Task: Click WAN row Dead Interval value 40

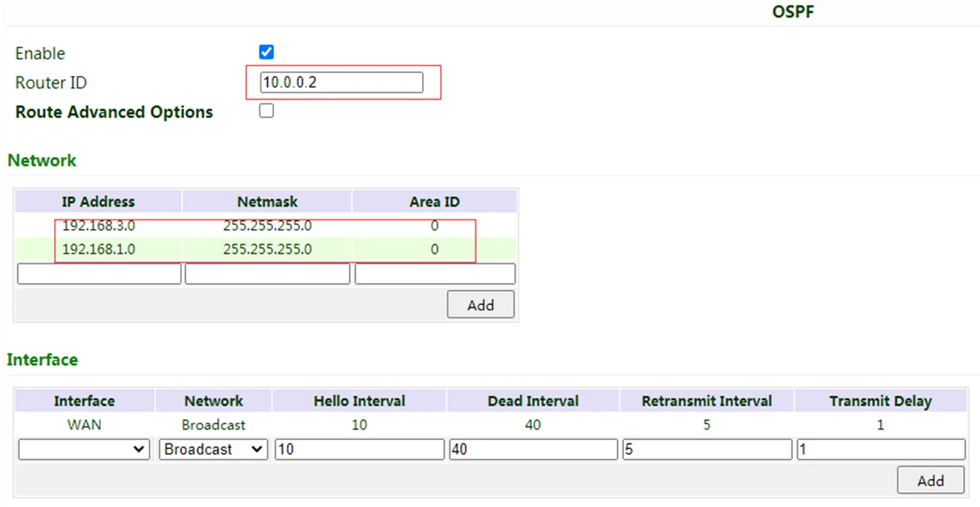Action: pos(533,424)
